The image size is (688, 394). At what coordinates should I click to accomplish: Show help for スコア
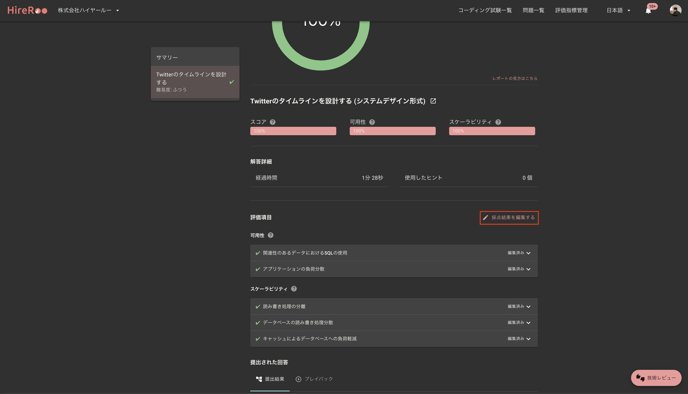click(x=272, y=122)
